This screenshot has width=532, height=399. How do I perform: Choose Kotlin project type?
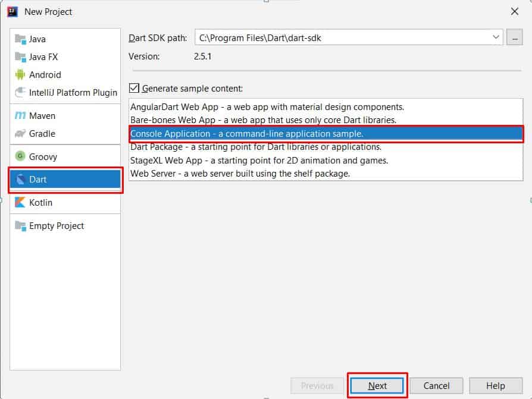click(x=65, y=202)
